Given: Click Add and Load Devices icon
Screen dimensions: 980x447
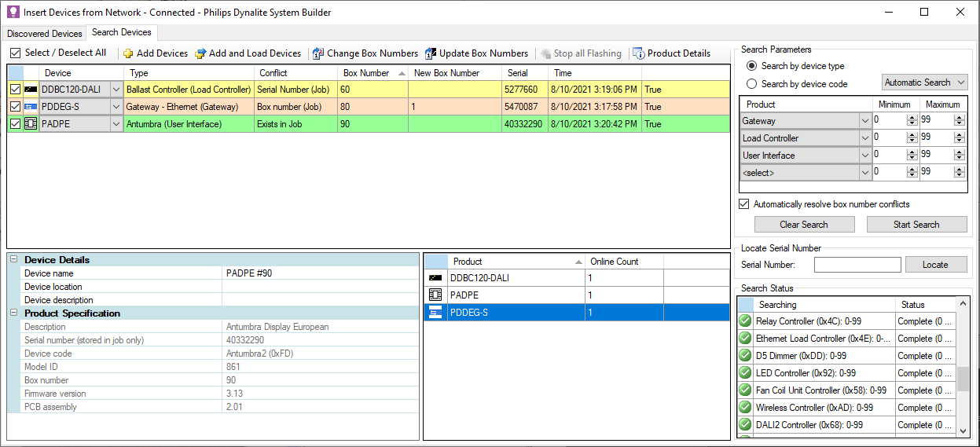Looking at the screenshot, I should (200, 53).
